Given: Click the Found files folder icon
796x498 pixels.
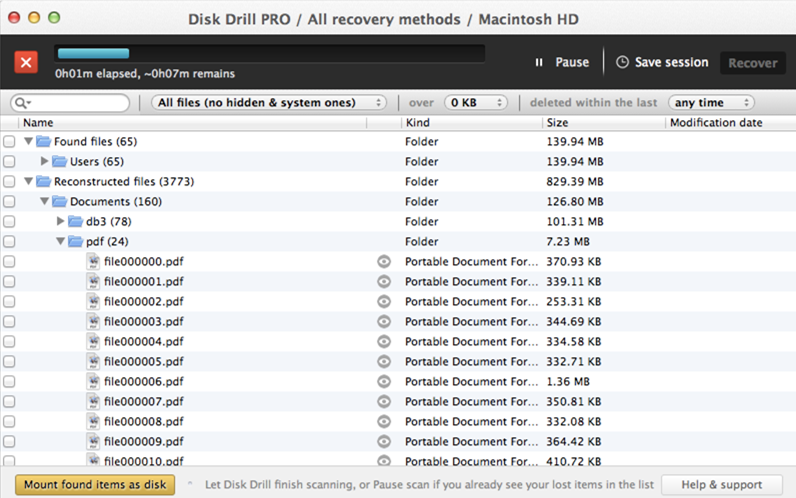Looking at the screenshot, I should (x=44, y=141).
